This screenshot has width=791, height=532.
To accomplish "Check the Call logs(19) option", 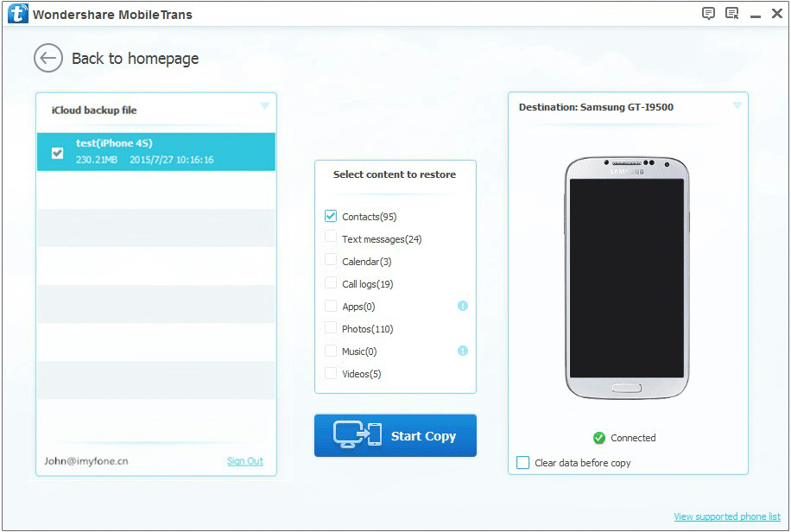I will coord(331,282).
